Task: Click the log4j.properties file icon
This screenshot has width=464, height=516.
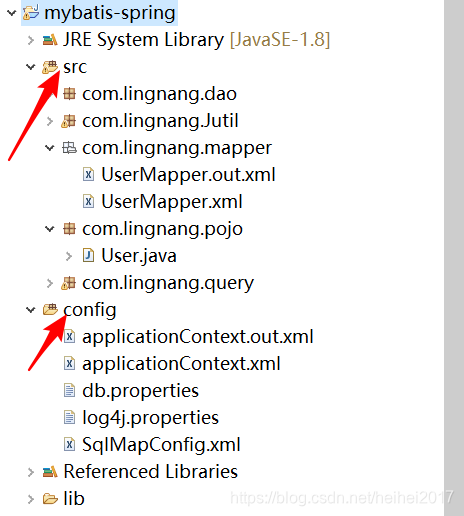Action: 69,417
